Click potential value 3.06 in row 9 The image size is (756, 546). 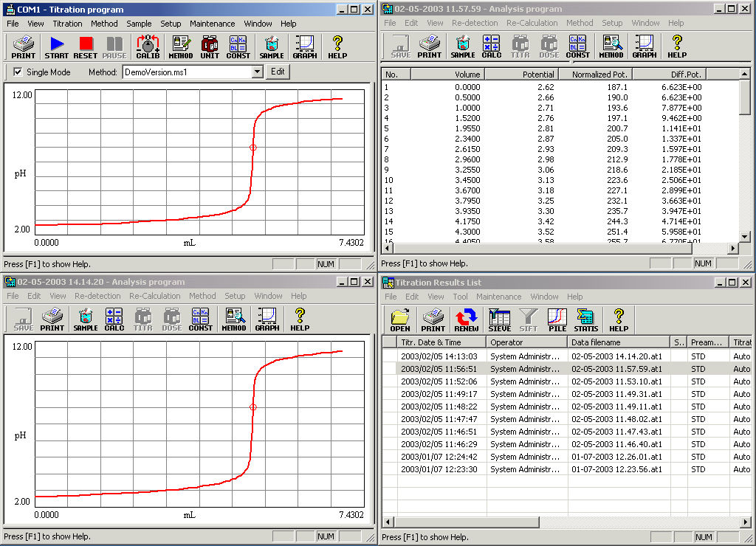pyautogui.click(x=546, y=170)
